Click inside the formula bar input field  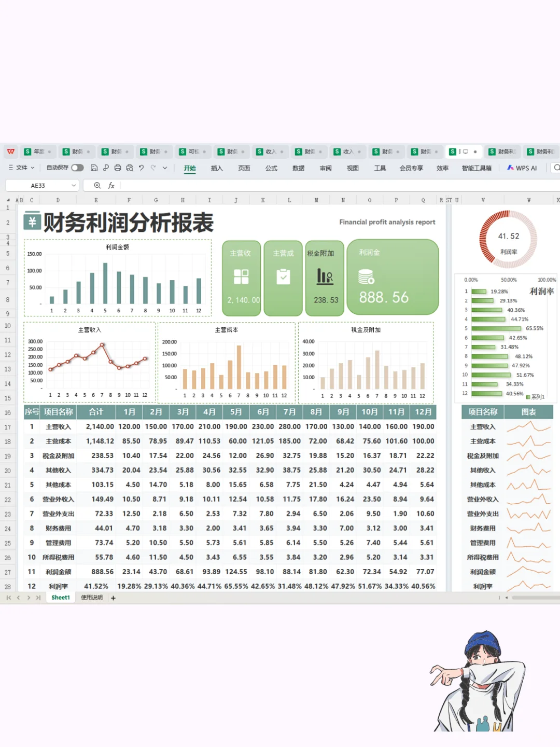click(x=207, y=185)
